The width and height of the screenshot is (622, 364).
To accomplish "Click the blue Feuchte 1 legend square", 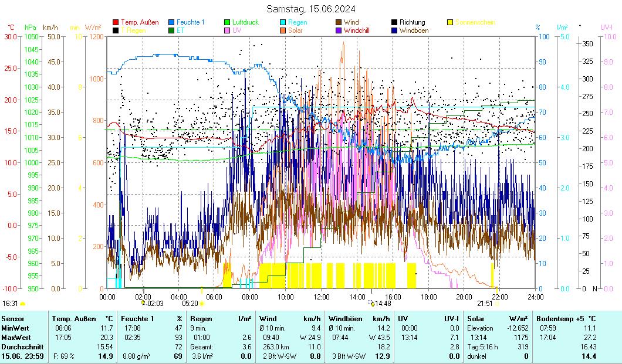I will (172, 23).
